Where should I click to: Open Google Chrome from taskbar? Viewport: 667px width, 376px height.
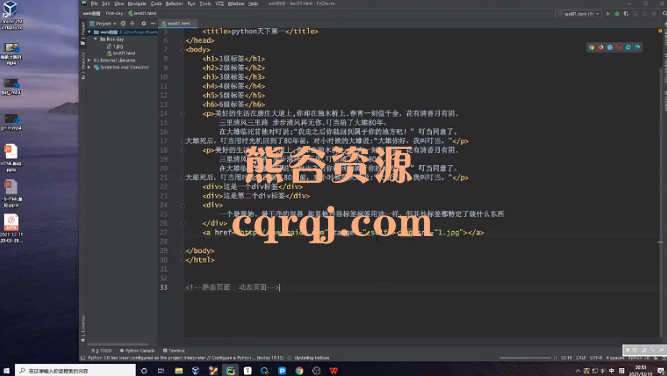point(299,371)
